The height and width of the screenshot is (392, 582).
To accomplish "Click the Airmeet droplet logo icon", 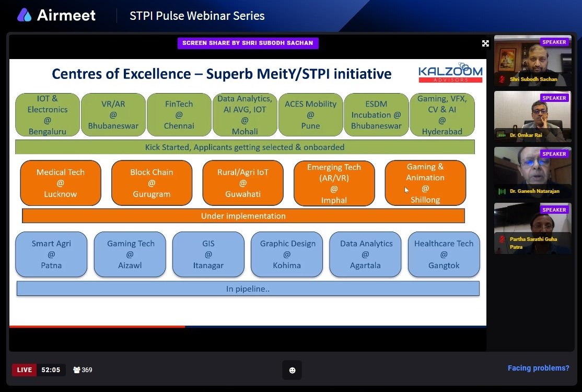I will click(x=24, y=15).
